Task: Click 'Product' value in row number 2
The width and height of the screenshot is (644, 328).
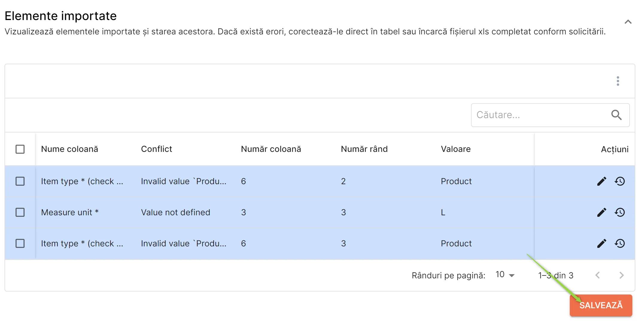Action: tap(456, 181)
